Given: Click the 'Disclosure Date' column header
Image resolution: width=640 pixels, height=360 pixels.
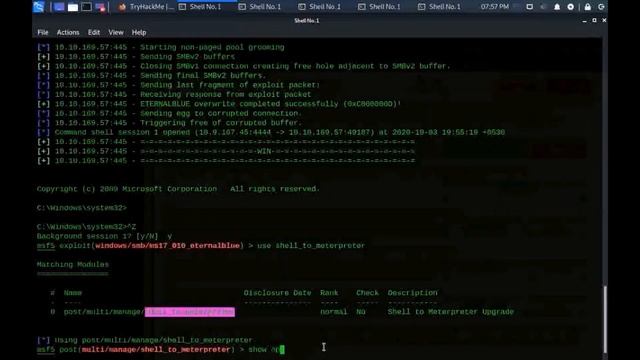Looking at the screenshot, I should pos(277,293).
